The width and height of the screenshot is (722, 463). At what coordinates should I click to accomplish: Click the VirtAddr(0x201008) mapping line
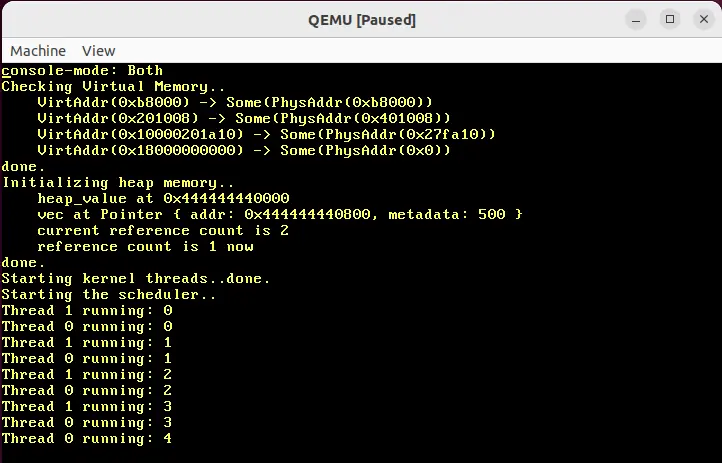pos(243,119)
